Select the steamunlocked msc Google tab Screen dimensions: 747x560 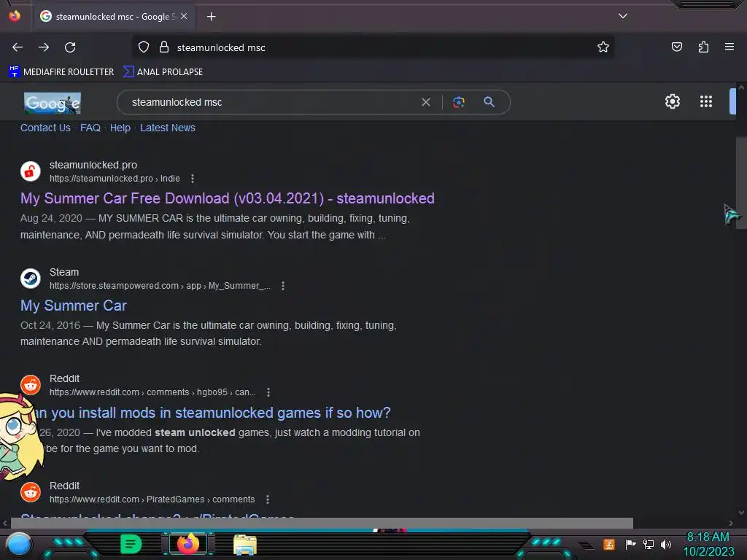[113, 17]
